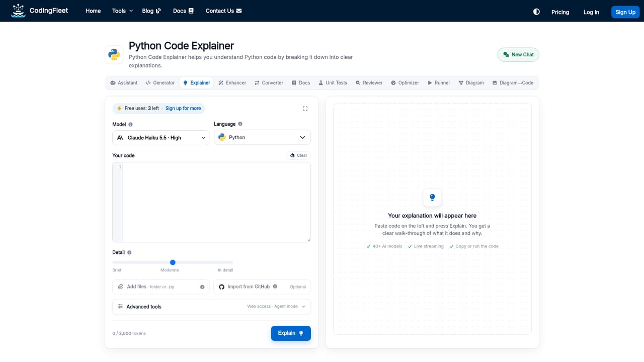This screenshot has width=644, height=362.
Task: Go to the Pricing page
Action: coord(560,12)
